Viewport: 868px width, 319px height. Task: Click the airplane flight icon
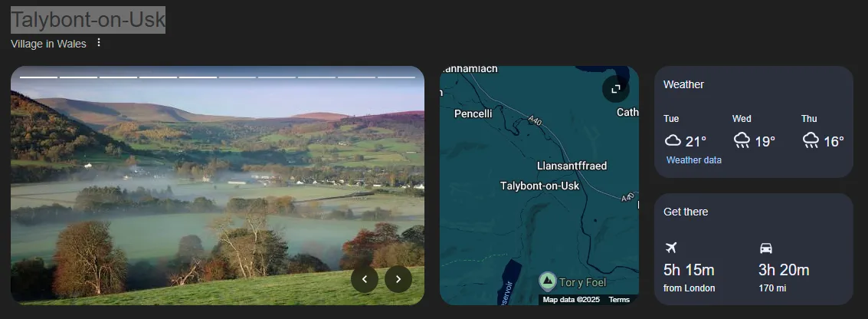672,248
